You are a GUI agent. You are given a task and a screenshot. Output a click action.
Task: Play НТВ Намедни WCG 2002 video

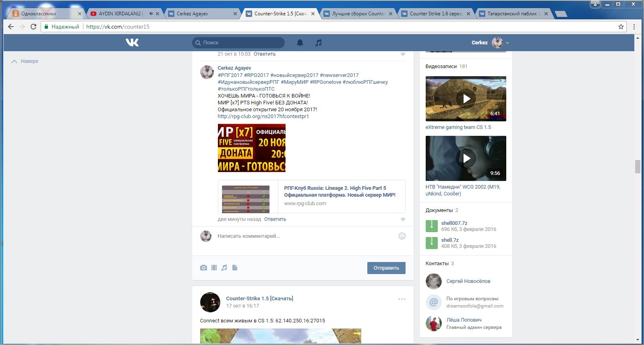(x=466, y=158)
